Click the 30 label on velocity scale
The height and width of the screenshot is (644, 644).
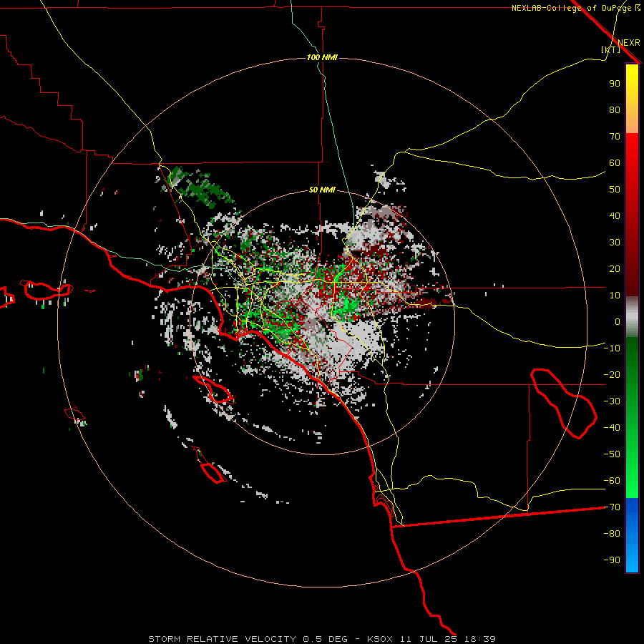615,243
